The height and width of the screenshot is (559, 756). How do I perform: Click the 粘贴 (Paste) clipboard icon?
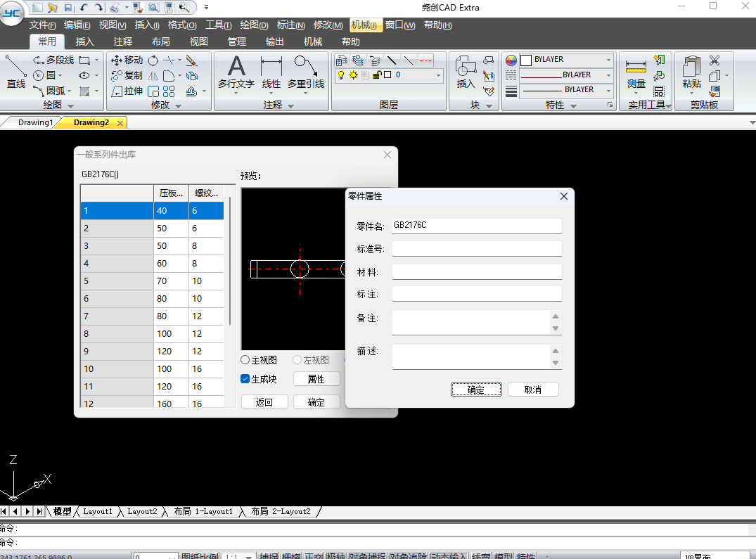(x=691, y=73)
